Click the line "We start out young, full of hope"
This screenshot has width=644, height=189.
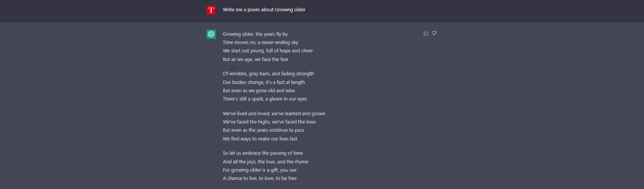click(268, 51)
